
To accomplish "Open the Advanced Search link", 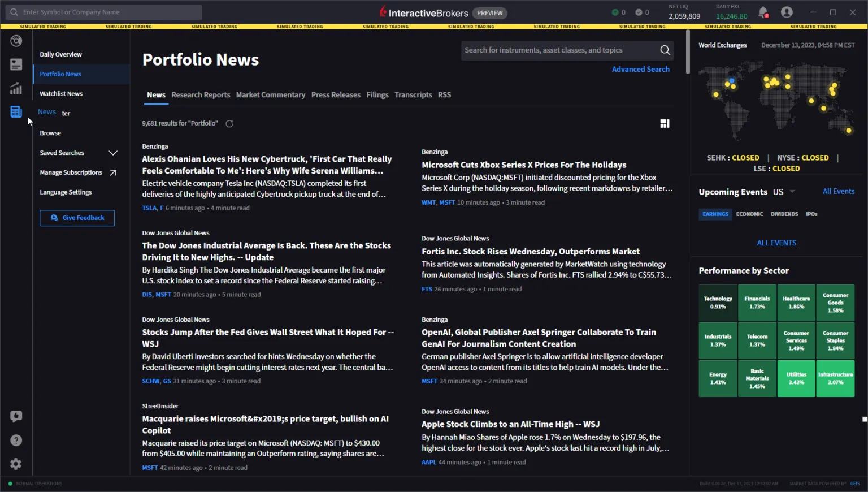I will point(640,69).
